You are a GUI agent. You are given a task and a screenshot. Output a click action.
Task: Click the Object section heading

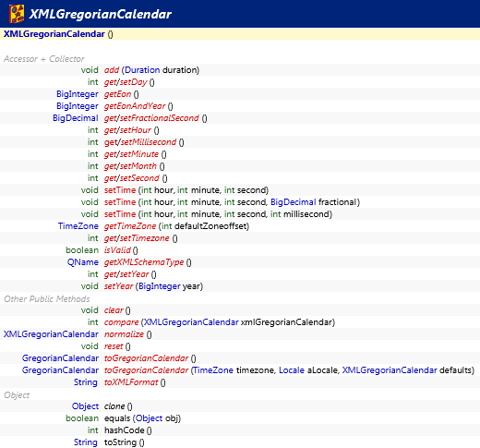coord(17,395)
